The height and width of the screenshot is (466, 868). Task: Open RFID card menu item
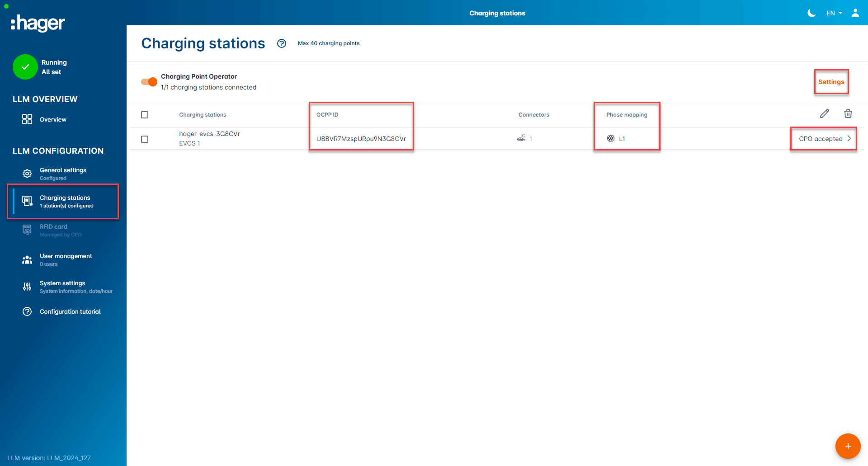tap(63, 230)
